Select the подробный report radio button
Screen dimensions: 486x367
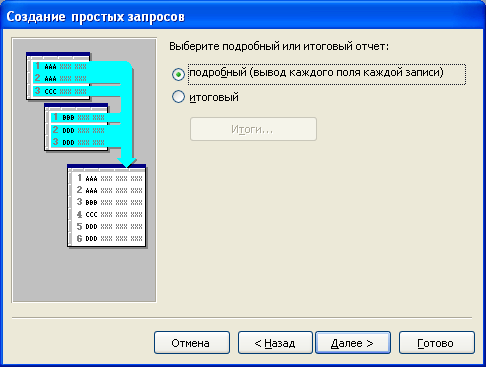click(x=178, y=74)
